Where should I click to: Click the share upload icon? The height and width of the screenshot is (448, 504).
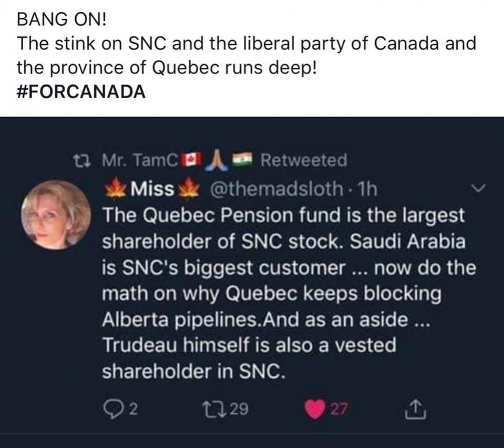coord(415,408)
